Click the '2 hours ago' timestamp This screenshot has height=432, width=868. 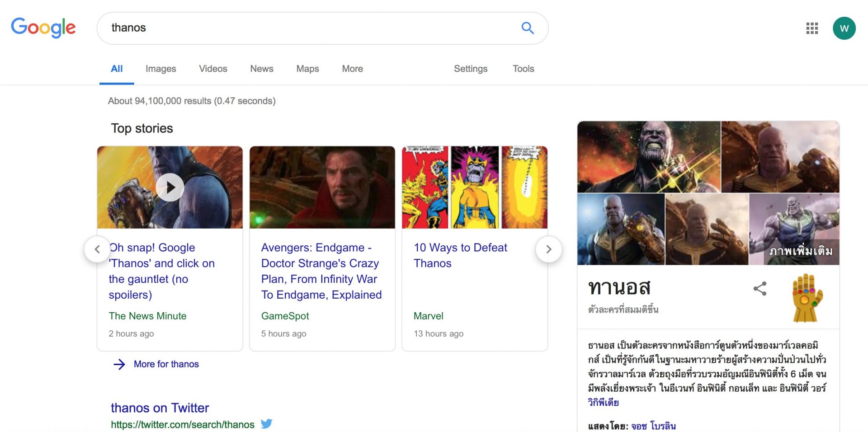tap(131, 333)
